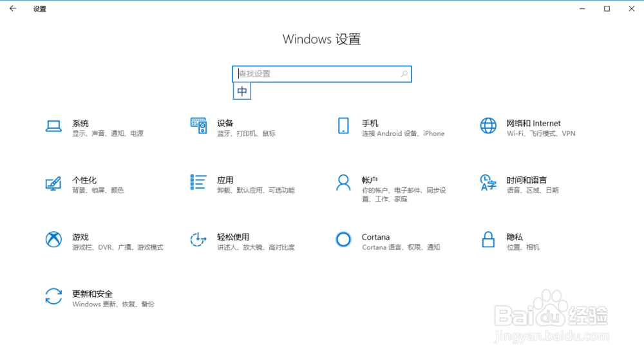This screenshot has height=358, width=644.
Task: Open the 时间和语言 clock icon
Action: tap(488, 183)
